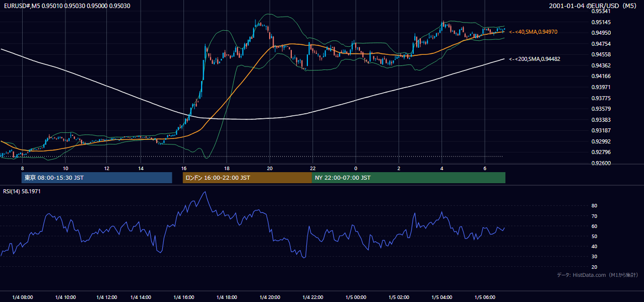This screenshot has width=644, height=302.
Task: Click the '1/5 00:00' bottom time label
Action: [356, 297]
